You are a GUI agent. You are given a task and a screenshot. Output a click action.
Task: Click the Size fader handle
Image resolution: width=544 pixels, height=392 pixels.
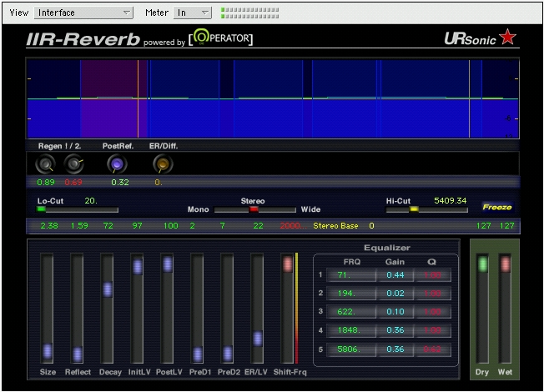pos(48,351)
